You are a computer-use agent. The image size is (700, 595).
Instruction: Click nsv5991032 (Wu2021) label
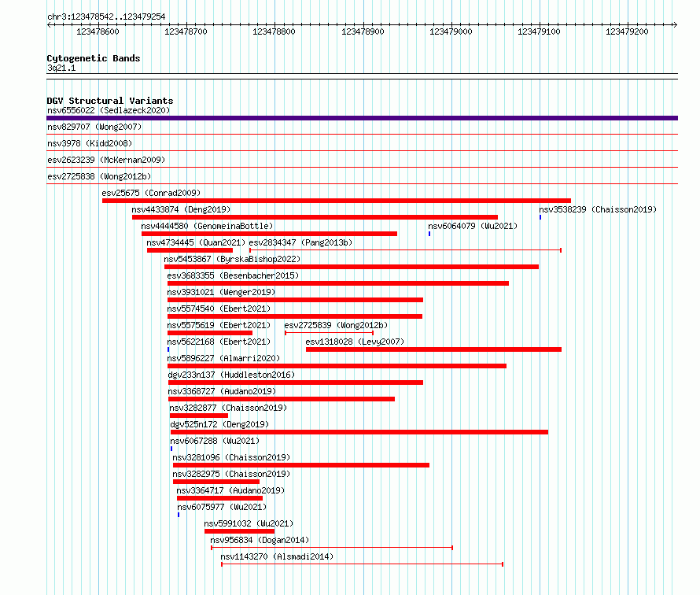(249, 523)
